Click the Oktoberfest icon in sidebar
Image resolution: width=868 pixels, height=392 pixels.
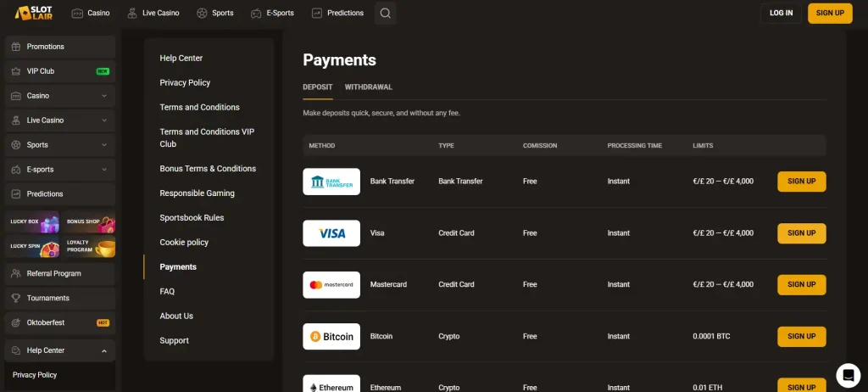click(16, 322)
